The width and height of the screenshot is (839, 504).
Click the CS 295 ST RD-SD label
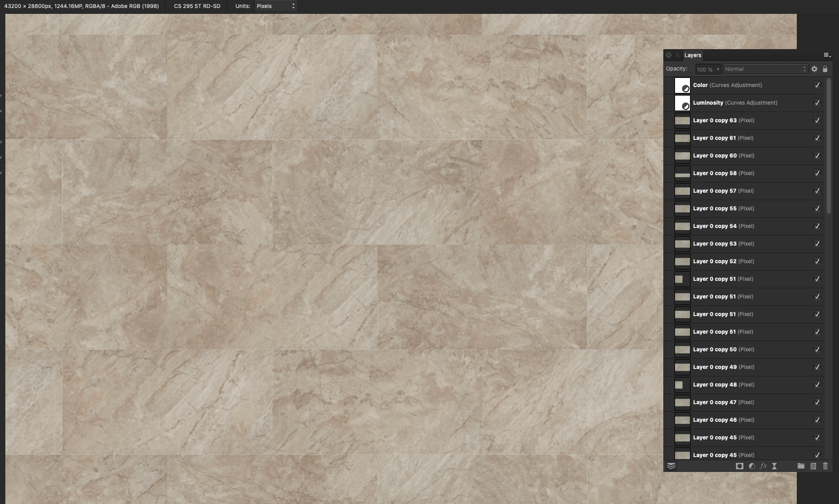coord(197,6)
